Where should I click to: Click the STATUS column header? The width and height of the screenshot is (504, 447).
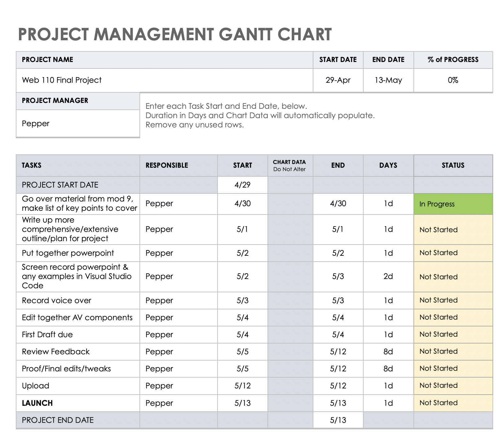coord(453,166)
